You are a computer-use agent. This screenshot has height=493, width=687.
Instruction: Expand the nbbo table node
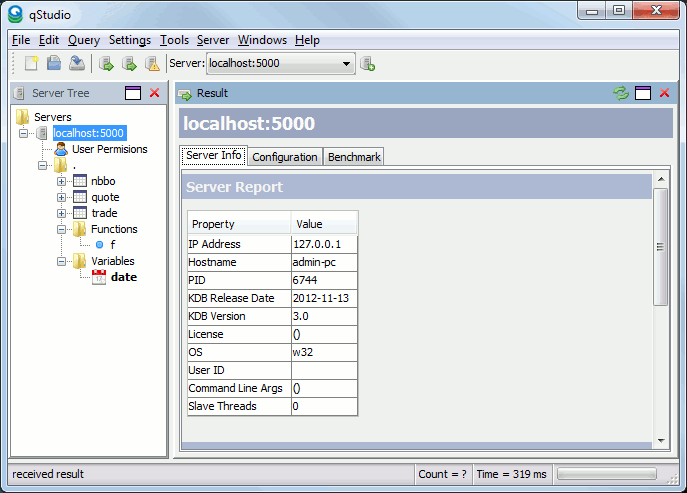point(61,181)
